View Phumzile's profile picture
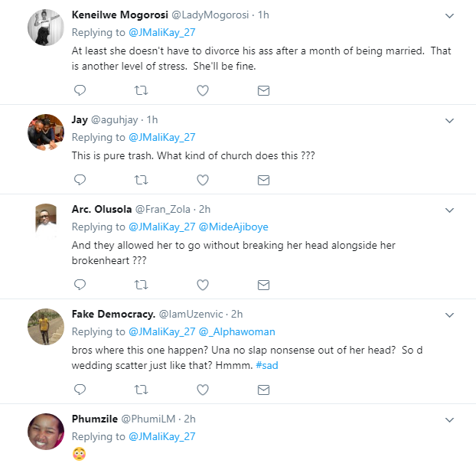 tap(45, 431)
